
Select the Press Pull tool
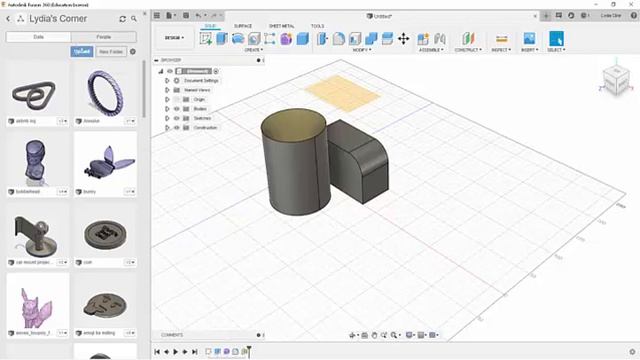322,39
